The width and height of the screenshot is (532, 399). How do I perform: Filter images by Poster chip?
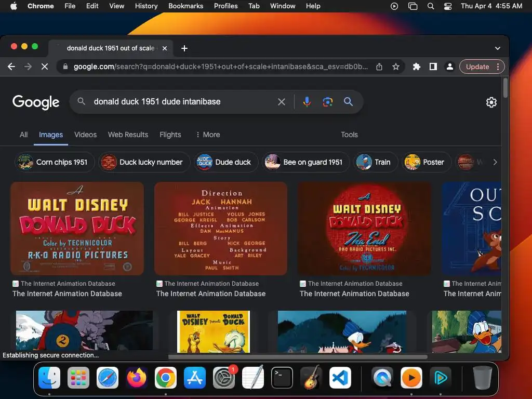click(426, 162)
